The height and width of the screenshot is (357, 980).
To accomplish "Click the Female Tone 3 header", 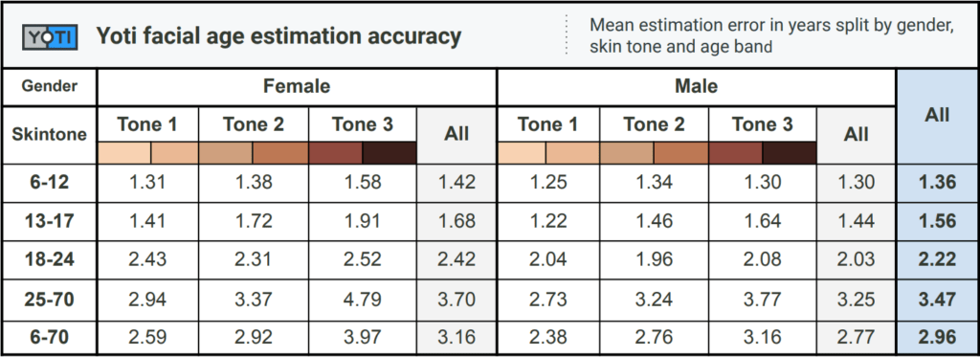I will [363, 125].
